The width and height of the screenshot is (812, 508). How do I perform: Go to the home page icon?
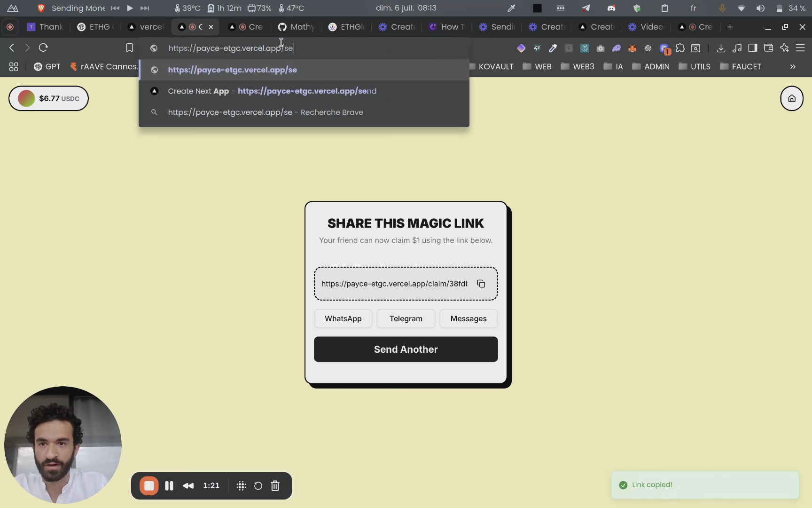click(x=792, y=98)
